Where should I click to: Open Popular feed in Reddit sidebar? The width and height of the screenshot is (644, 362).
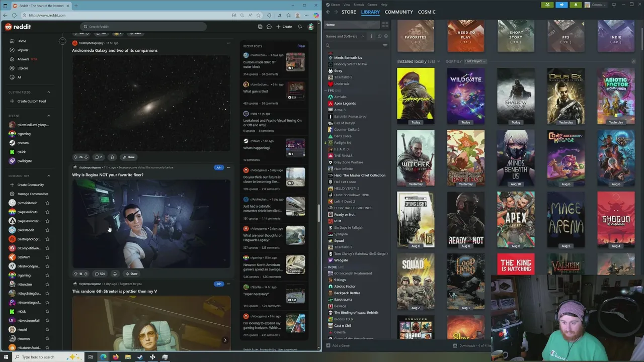pyautogui.click(x=23, y=50)
